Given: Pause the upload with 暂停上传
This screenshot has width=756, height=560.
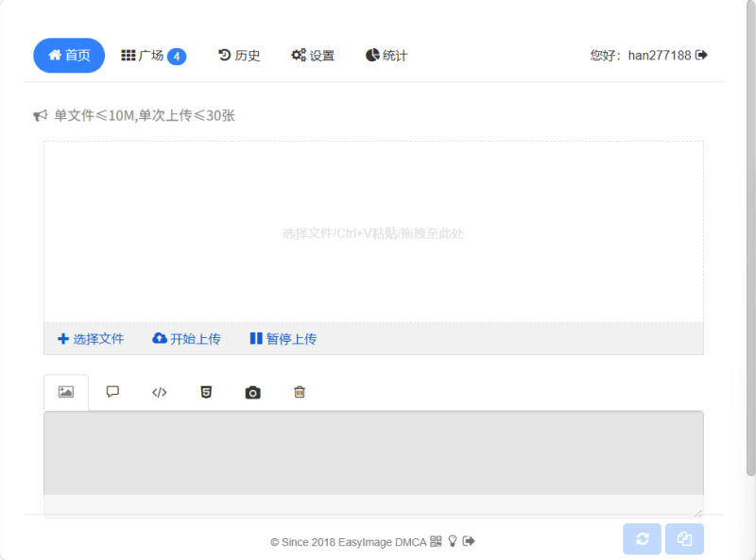Looking at the screenshot, I should pyautogui.click(x=283, y=339).
